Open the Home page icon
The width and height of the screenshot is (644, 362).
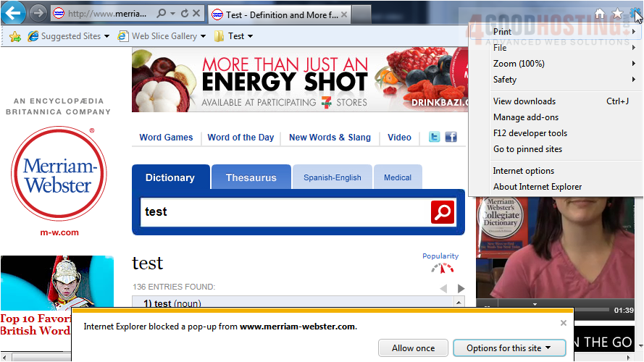(x=599, y=14)
